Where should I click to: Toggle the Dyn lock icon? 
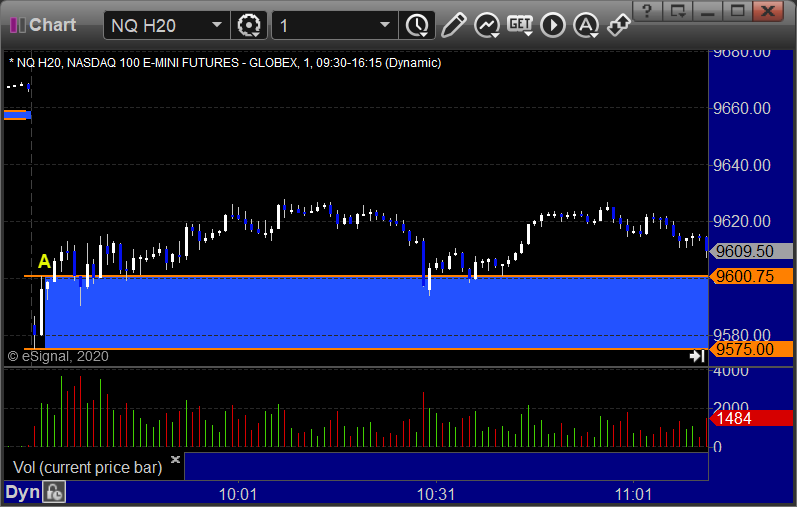click(x=54, y=492)
